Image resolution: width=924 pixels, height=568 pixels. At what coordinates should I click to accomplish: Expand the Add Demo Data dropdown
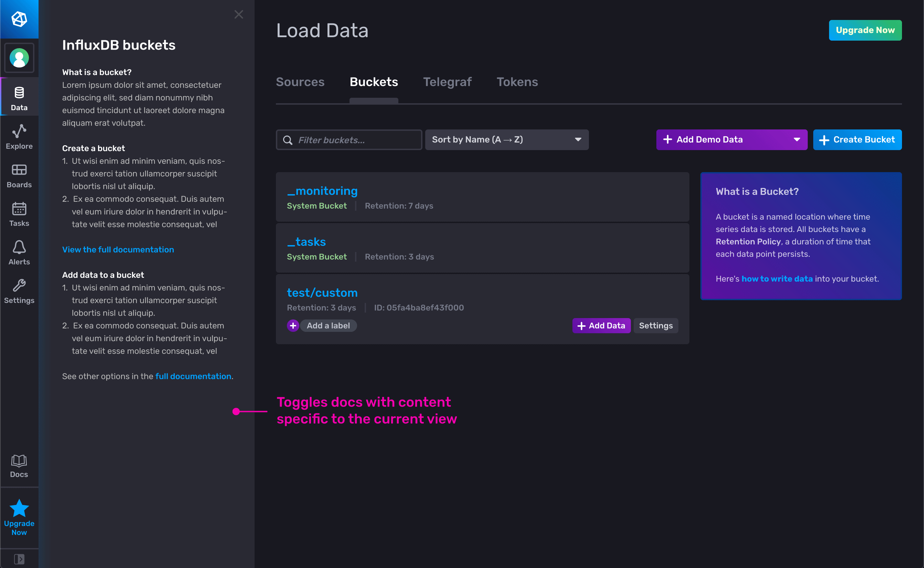pos(731,140)
